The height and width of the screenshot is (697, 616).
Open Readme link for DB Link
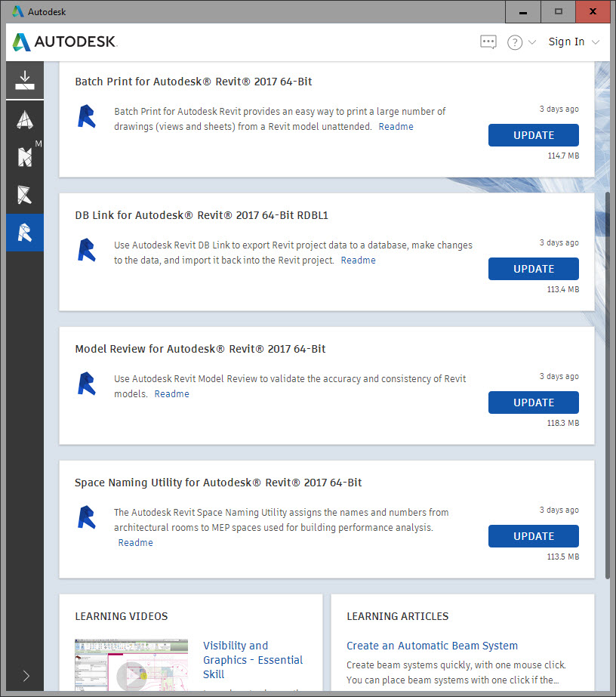358,261
